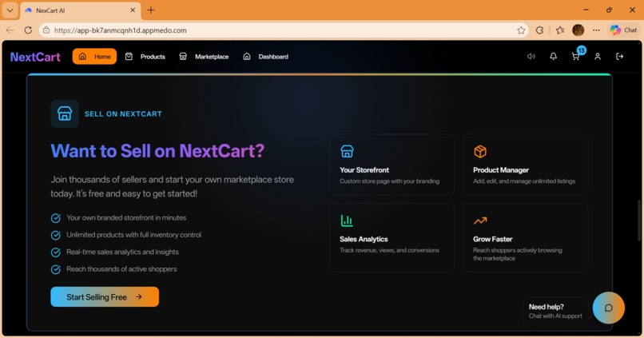Click the logout icon
Screen dimensions: 644x338
point(620,57)
